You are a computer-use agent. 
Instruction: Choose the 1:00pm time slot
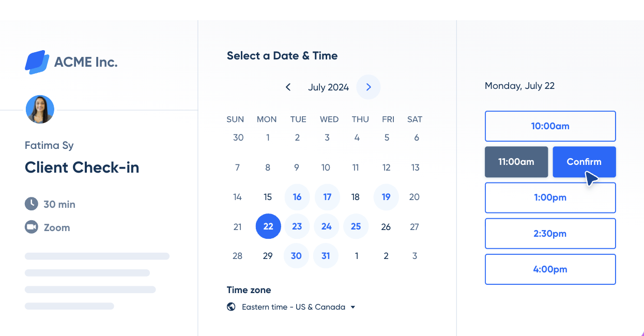(550, 197)
